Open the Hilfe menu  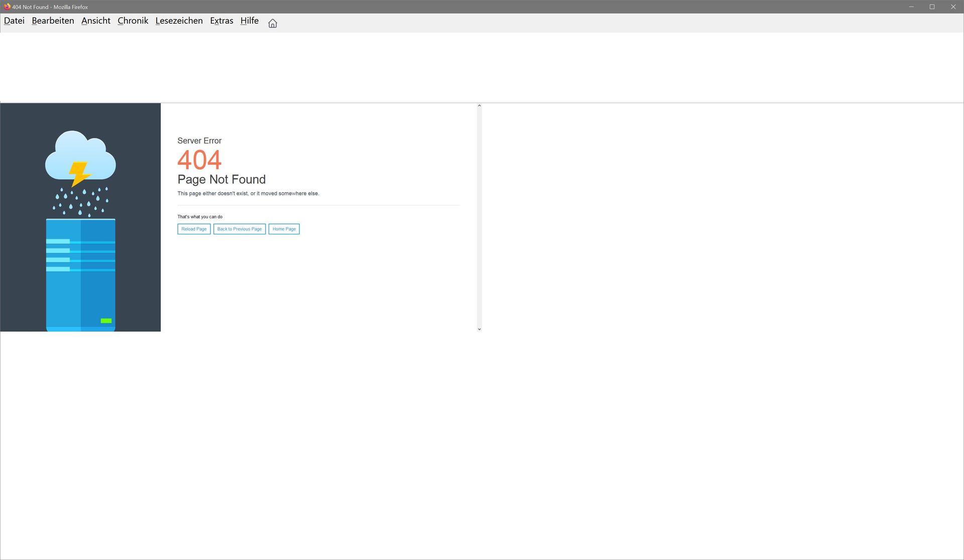tap(249, 21)
